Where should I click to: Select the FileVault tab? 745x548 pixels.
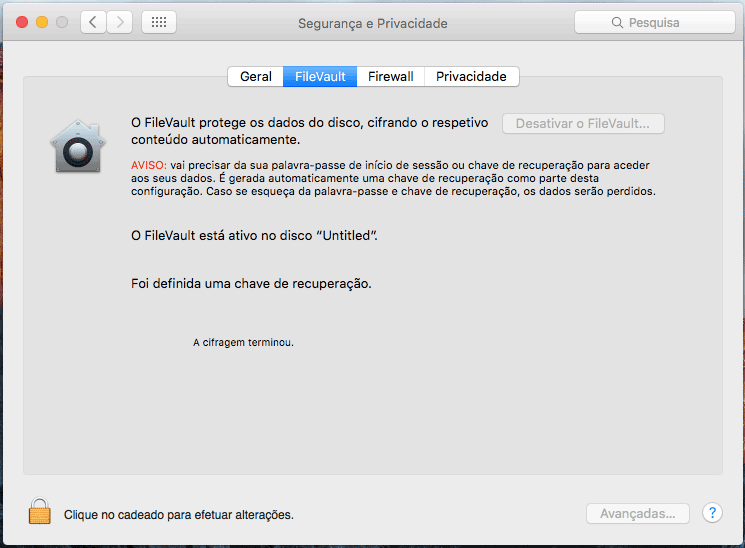(320, 77)
